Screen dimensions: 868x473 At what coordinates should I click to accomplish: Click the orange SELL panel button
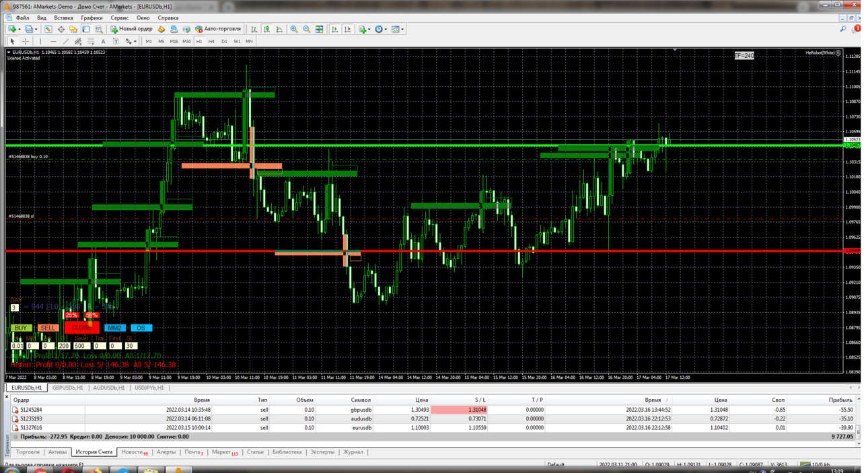coord(47,328)
